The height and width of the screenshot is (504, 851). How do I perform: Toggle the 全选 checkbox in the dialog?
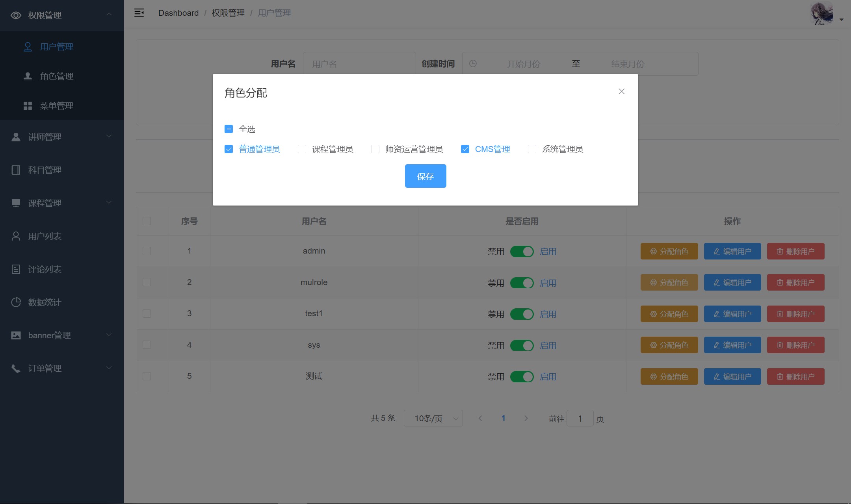pyautogui.click(x=229, y=129)
